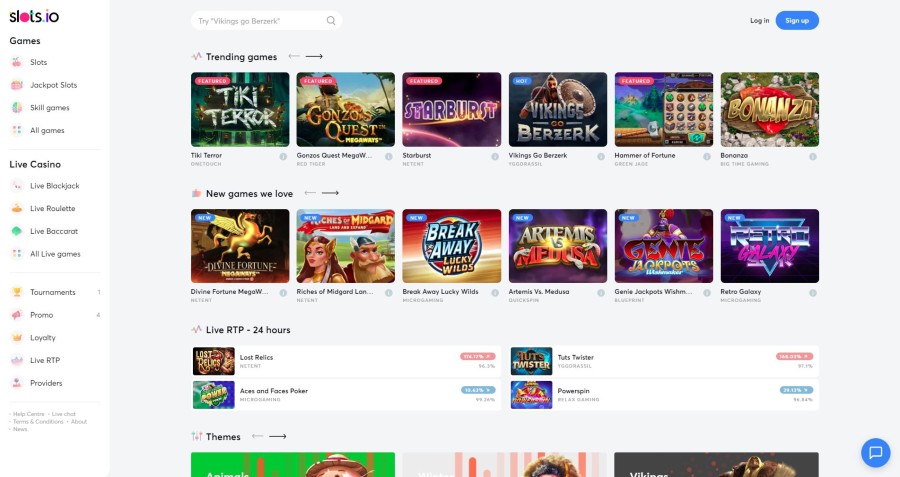The width and height of the screenshot is (900, 477).
Task: Launch the Genie Jackpots Wishmaker thumbnail
Action: (664, 246)
